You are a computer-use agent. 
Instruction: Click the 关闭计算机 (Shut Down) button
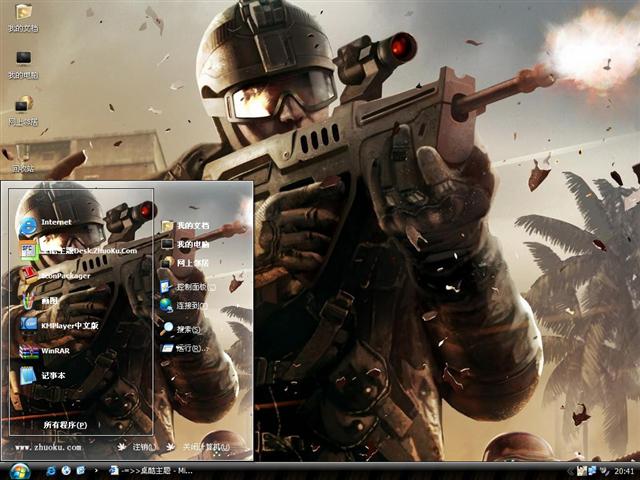(198, 447)
